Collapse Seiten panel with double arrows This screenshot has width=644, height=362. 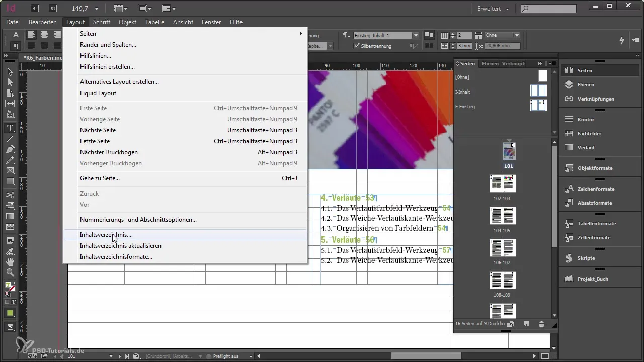[x=540, y=64]
